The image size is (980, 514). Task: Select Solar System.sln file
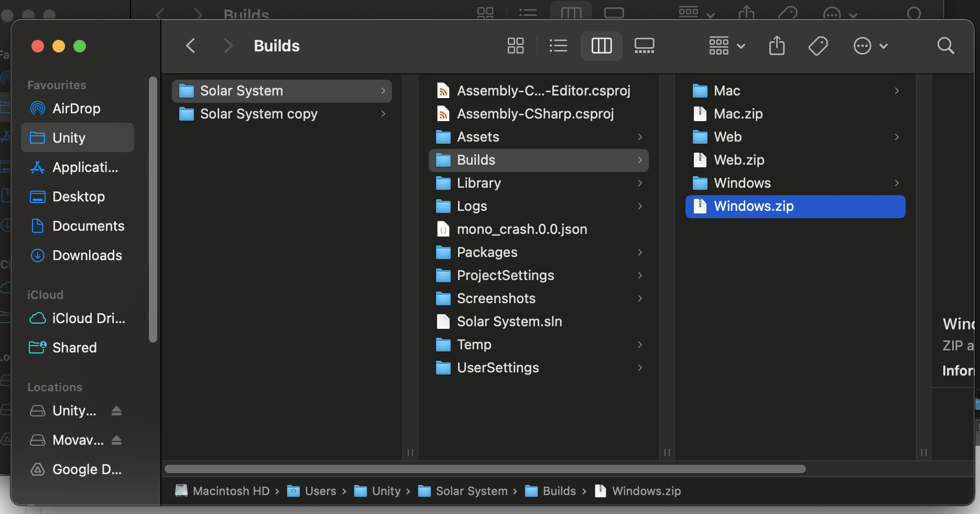tap(539, 322)
